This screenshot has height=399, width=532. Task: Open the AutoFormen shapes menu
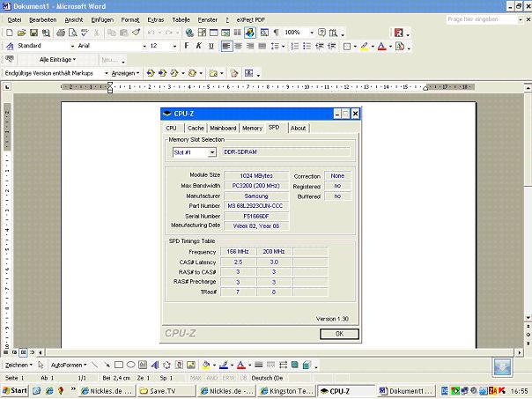coord(69,365)
